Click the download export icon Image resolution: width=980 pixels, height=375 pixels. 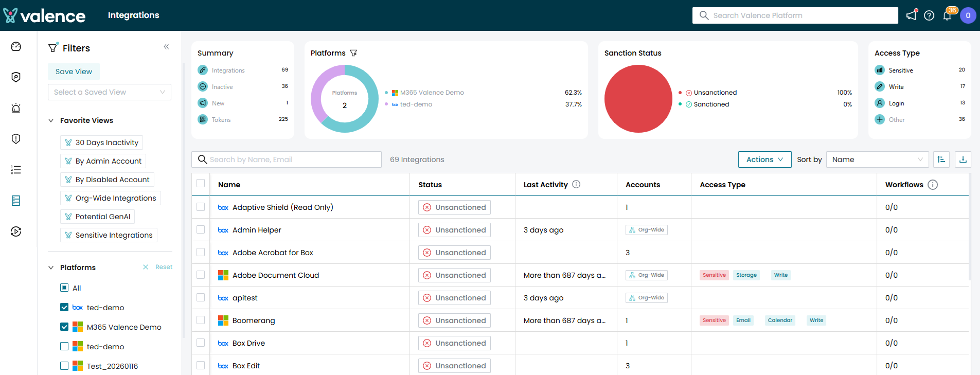click(x=963, y=159)
